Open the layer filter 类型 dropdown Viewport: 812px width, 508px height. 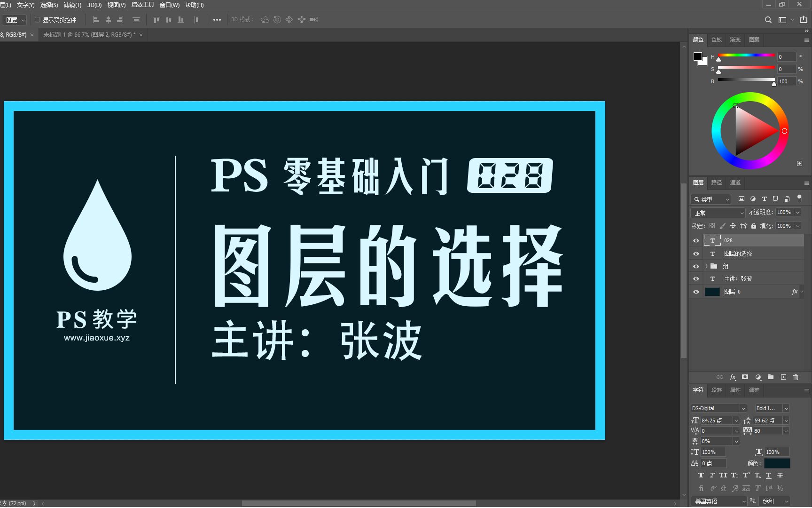tap(710, 199)
